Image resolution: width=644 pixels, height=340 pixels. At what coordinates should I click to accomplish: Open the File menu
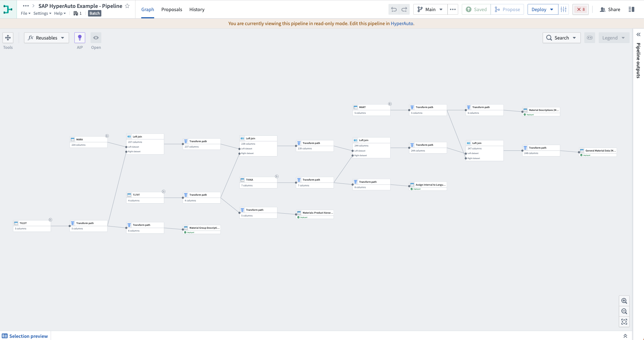26,13
